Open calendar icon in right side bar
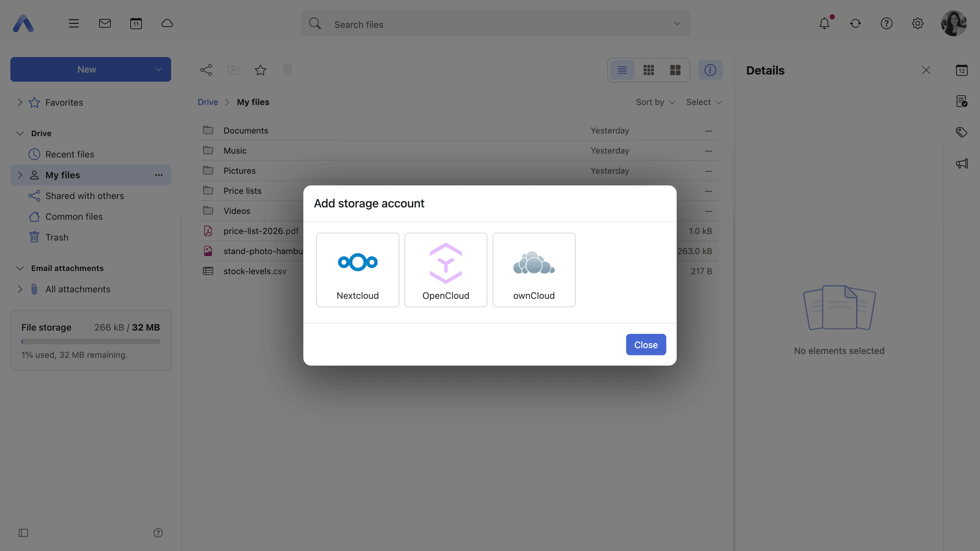 [x=961, y=70]
